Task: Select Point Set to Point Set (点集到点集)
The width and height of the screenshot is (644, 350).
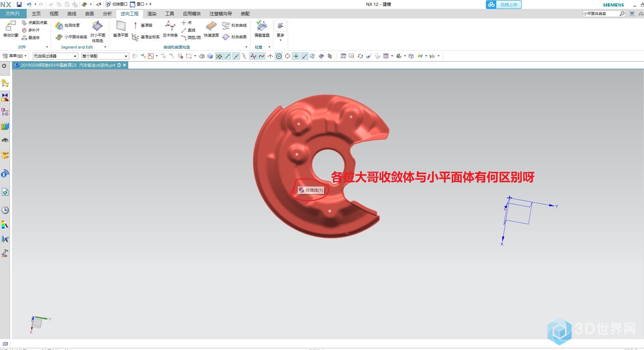Action: pyautogui.click(x=35, y=23)
